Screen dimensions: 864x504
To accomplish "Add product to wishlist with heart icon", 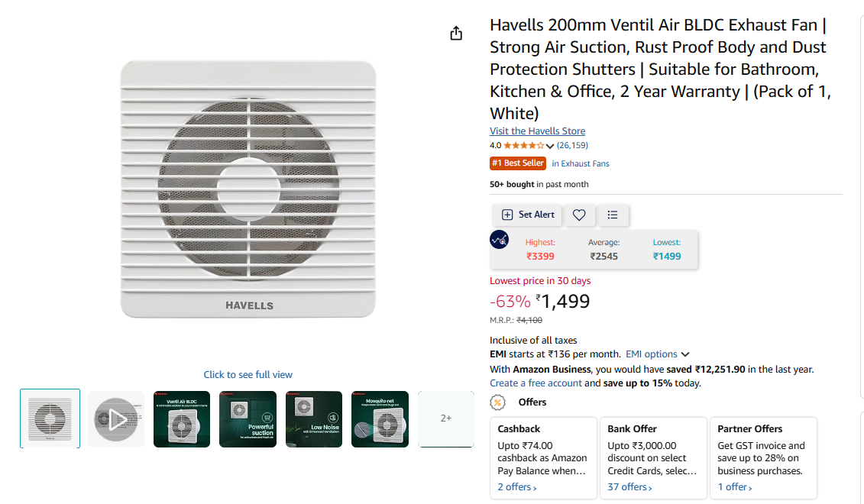I will tap(579, 215).
